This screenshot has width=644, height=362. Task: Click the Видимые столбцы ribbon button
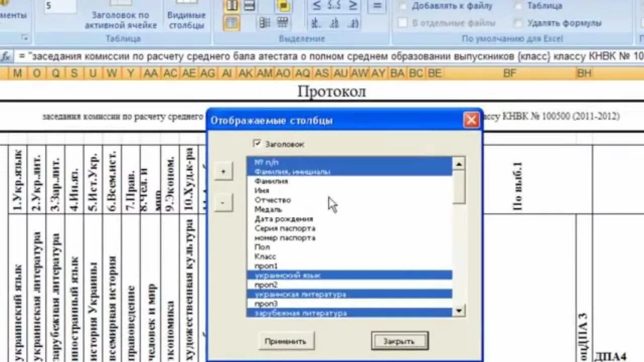[187, 15]
